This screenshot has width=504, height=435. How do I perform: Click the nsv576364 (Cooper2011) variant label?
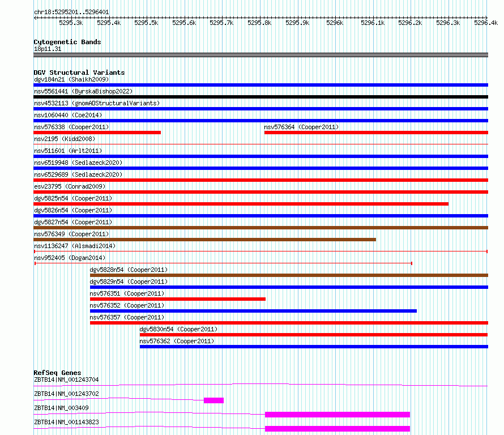pos(301,127)
